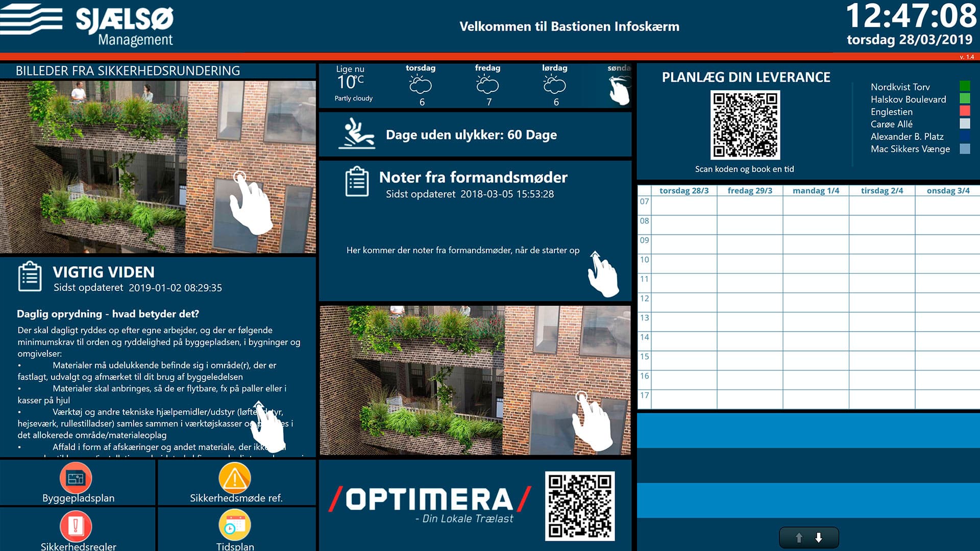Click the Noter fra formandsmøder heading
Screen dimensions: 980x551
(473, 177)
